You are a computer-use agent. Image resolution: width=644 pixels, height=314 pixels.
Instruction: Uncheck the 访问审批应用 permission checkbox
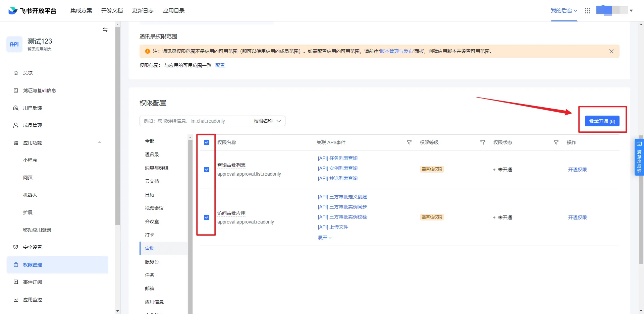point(207,217)
